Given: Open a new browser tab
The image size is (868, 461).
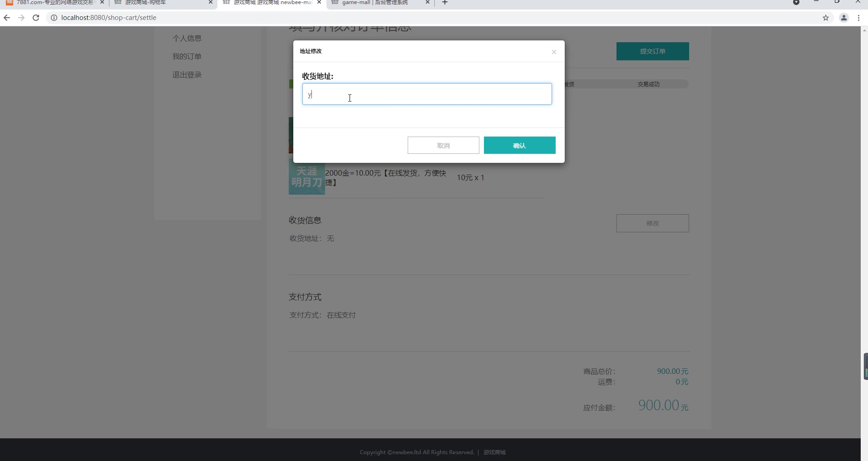Looking at the screenshot, I should [445, 3].
